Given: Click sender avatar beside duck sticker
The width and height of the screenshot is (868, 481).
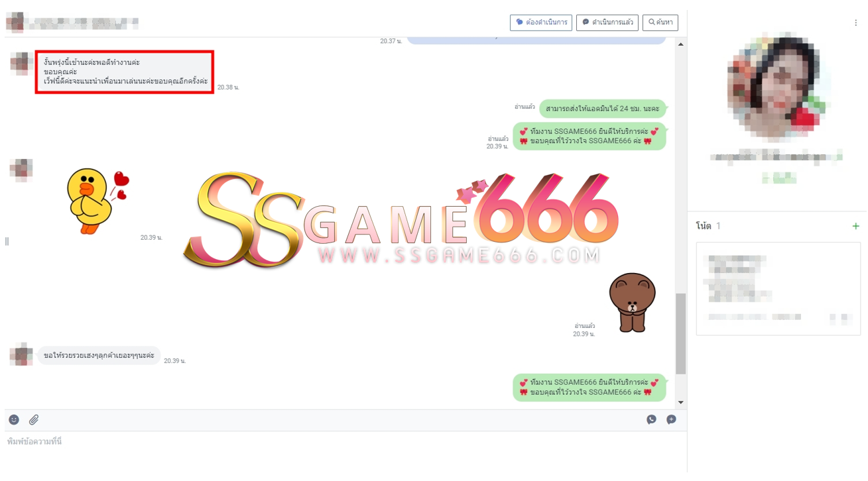Looking at the screenshot, I should [21, 170].
